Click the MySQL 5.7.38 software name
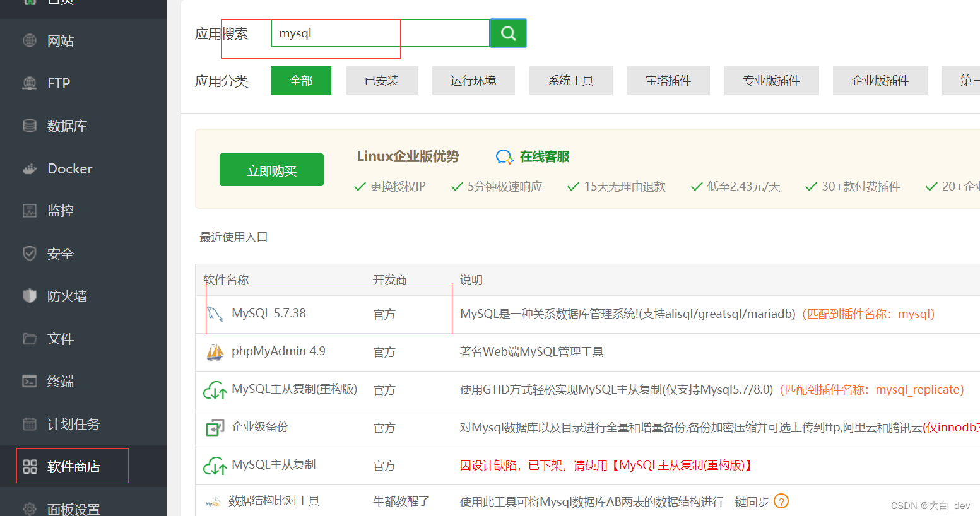 coord(269,313)
